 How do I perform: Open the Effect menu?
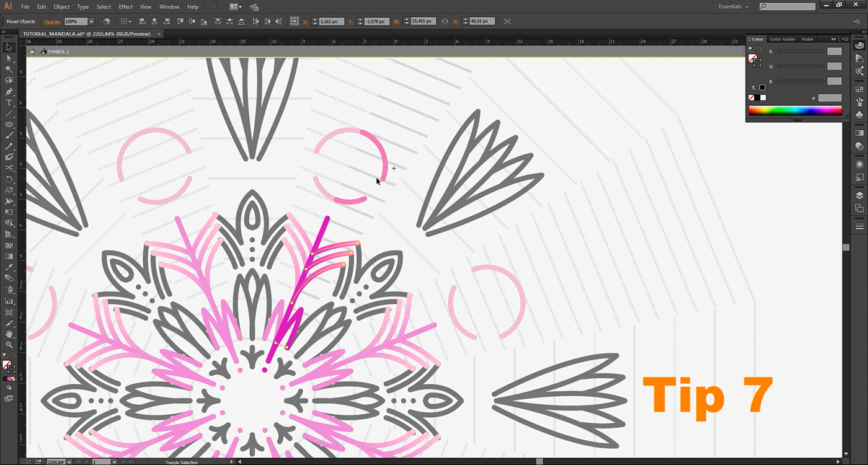(x=126, y=7)
